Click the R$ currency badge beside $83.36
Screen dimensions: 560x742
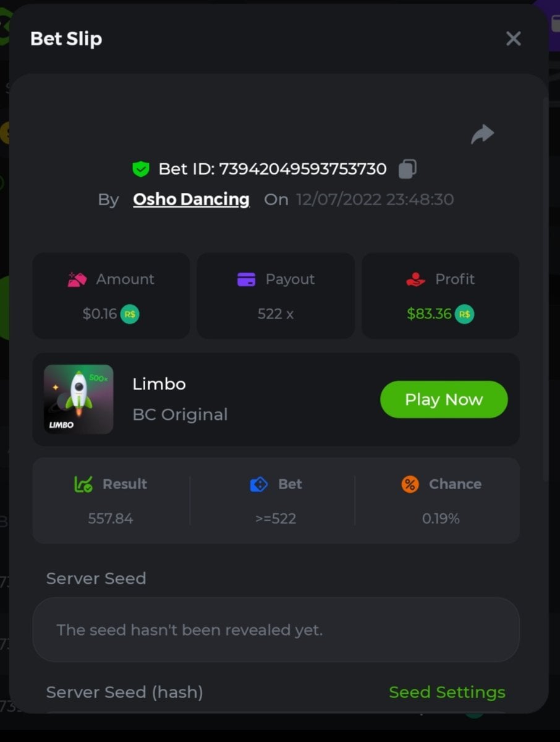tap(465, 314)
